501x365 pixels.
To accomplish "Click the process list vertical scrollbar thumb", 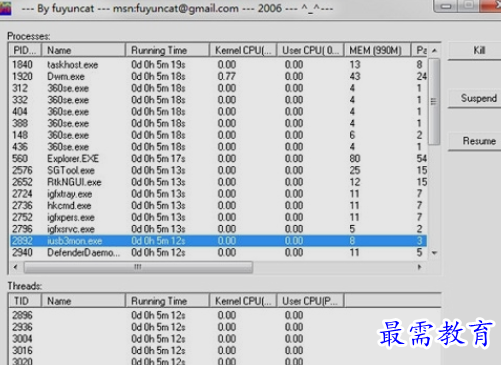I will coord(434,101).
